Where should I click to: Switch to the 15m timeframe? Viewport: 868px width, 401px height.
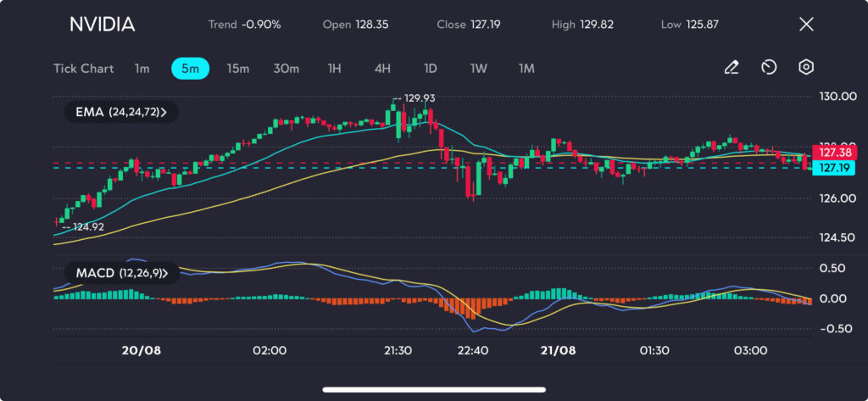point(238,69)
